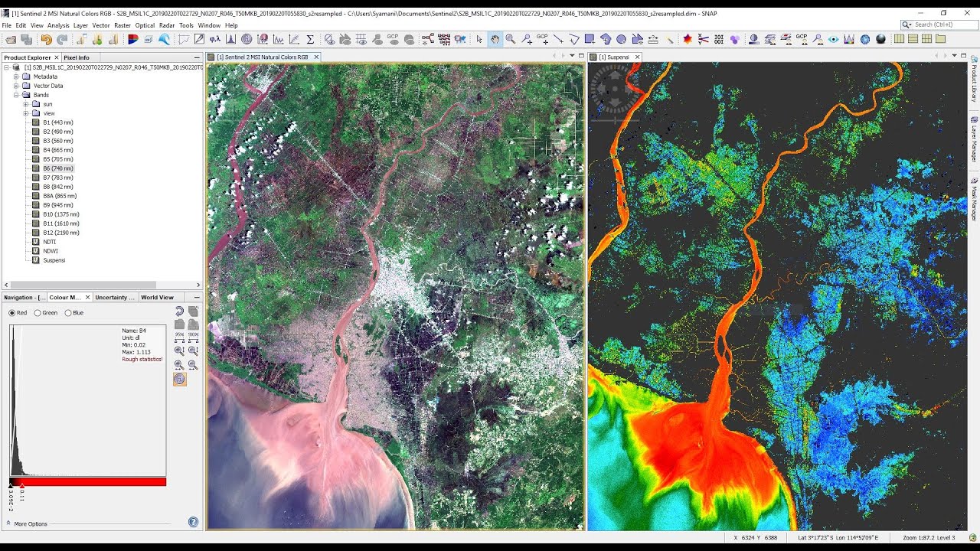Viewport: 980px width, 551px height.
Task: Select the Blue channel radio button
Action: tap(68, 312)
